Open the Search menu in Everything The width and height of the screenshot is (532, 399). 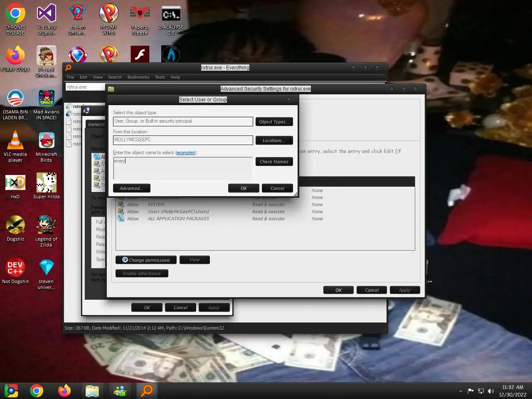click(115, 77)
